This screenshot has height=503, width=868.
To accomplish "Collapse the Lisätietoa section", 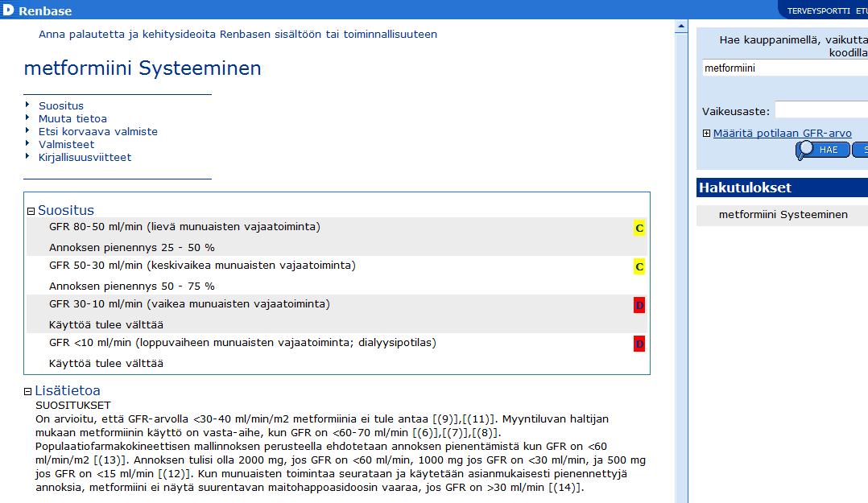I will (x=27, y=391).
